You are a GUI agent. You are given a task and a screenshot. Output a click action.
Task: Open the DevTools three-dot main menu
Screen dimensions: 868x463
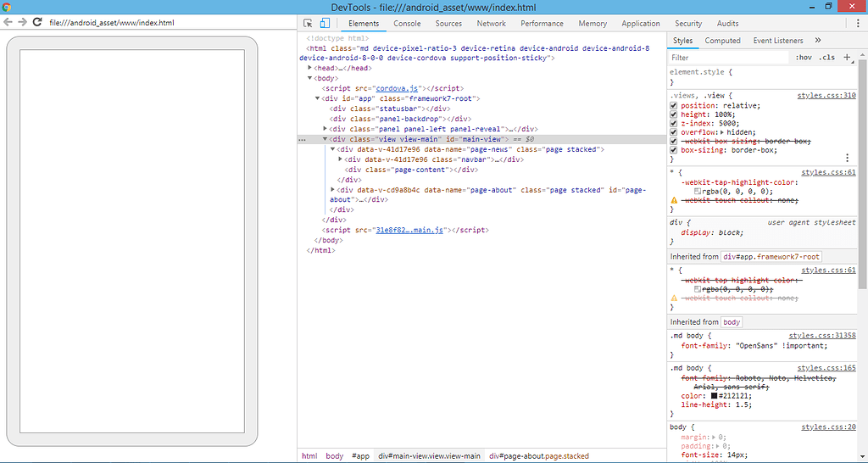(858, 23)
